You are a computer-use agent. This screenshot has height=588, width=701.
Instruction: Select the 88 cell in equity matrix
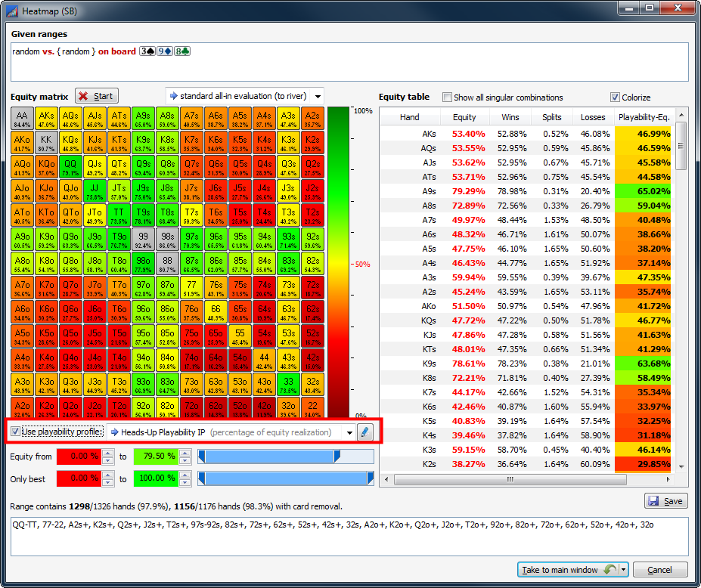(x=167, y=264)
